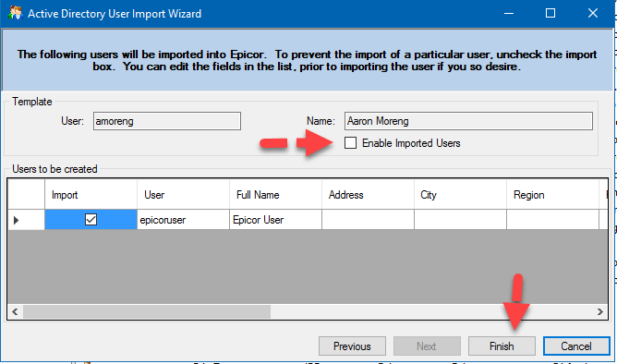
Task: Click the User column header
Action: [x=184, y=194]
